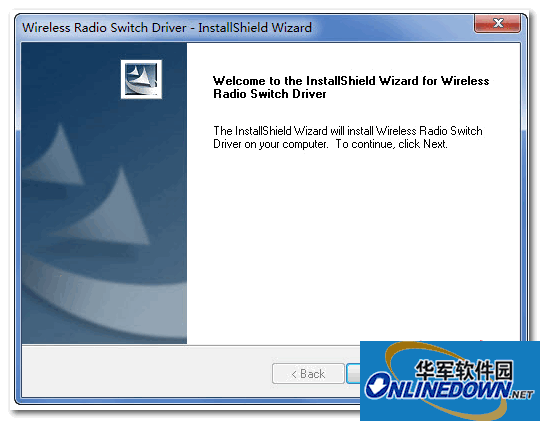Close the InstallShield Wizard window
This screenshot has height=421, width=540.
click(497, 23)
